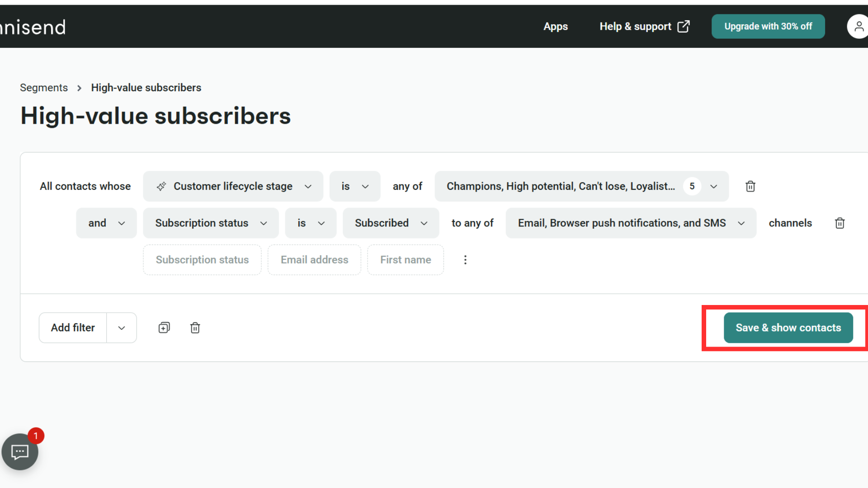
Task: Add the suggested First name filter
Action: click(x=405, y=260)
